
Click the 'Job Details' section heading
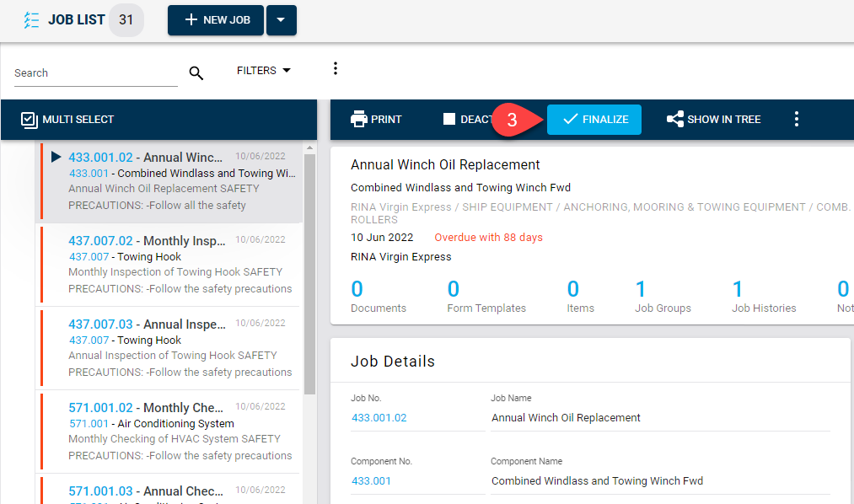coord(393,362)
